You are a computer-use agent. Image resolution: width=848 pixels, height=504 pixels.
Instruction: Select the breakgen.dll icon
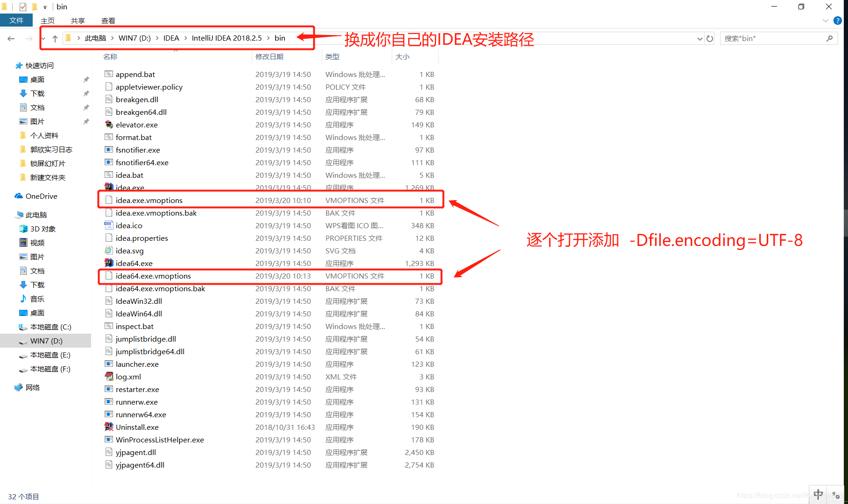(109, 99)
